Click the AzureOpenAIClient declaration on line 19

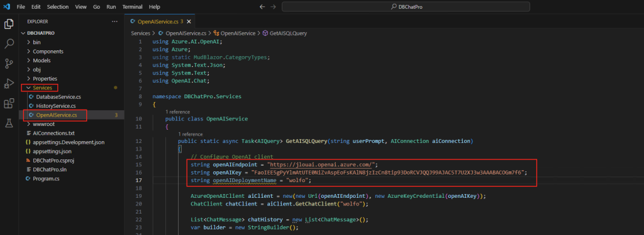(x=338, y=196)
